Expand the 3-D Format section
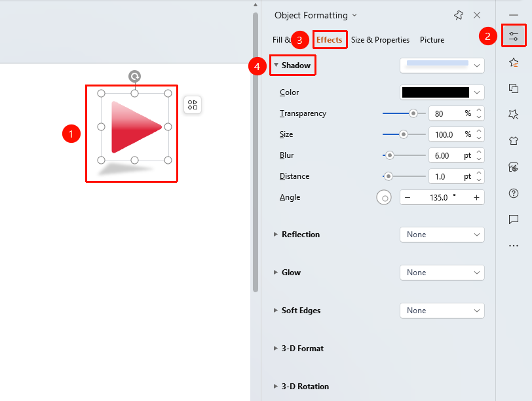The width and height of the screenshot is (532, 401). point(275,349)
